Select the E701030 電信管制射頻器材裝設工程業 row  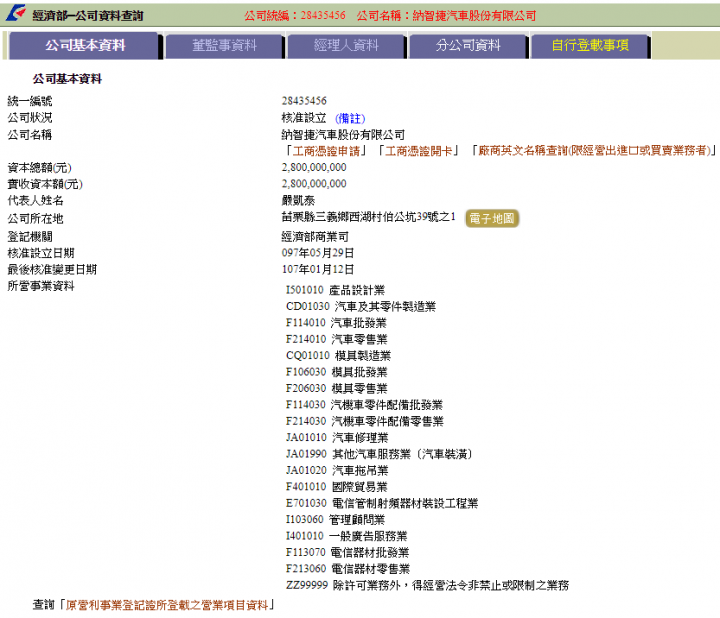(382, 503)
